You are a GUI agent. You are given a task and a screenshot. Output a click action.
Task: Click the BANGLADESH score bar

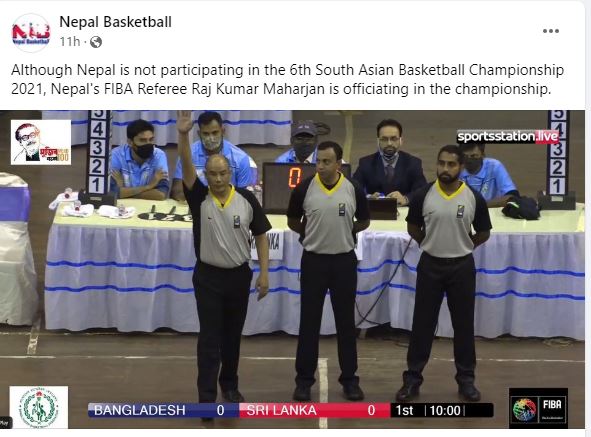point(164,410)
